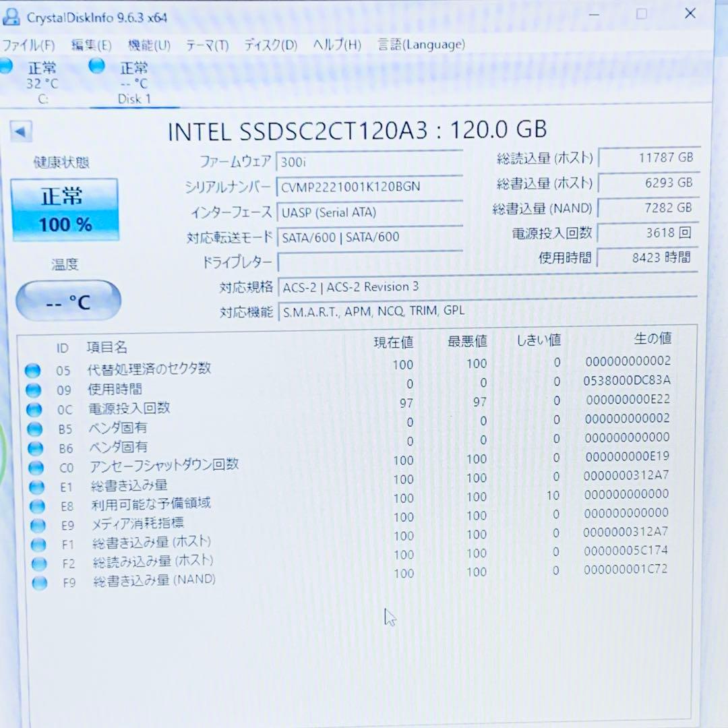
Task: Click the シリアルナンバー field showing CVMP2221001K120BGN
Action: [x=369, y=186]
